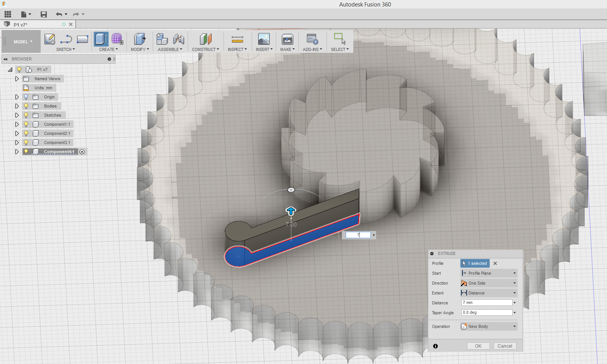The width and height of the screenshot is (607, 364).
Task: Expand the Named Views tree node
Action: coord(17,79)
